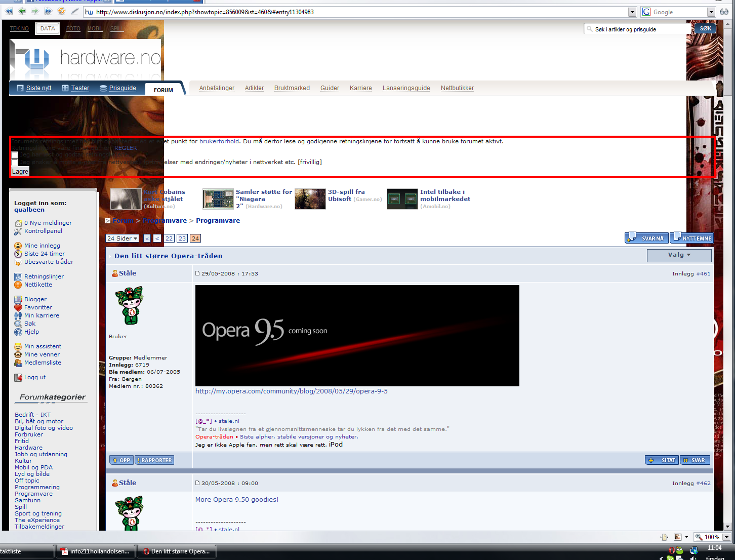
Task: Click the envelope icon next to 0 Nye meldinger
Action: (18, 223)
